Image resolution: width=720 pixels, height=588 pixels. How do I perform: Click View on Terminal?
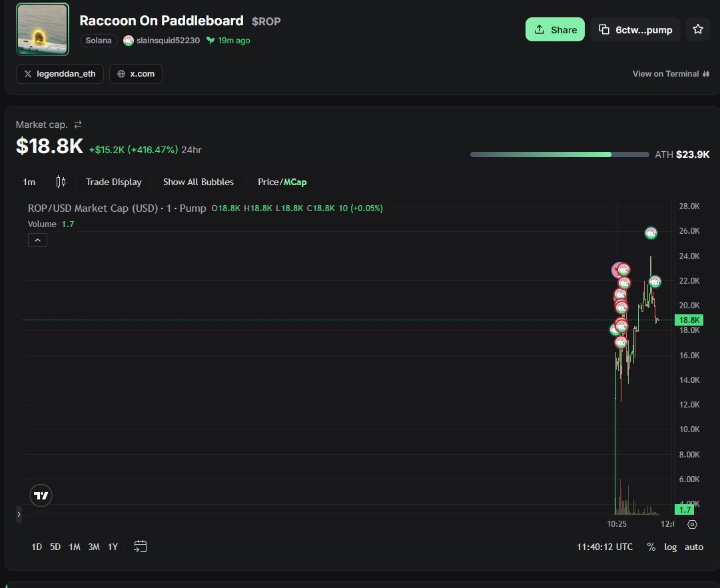click(671, 74)
